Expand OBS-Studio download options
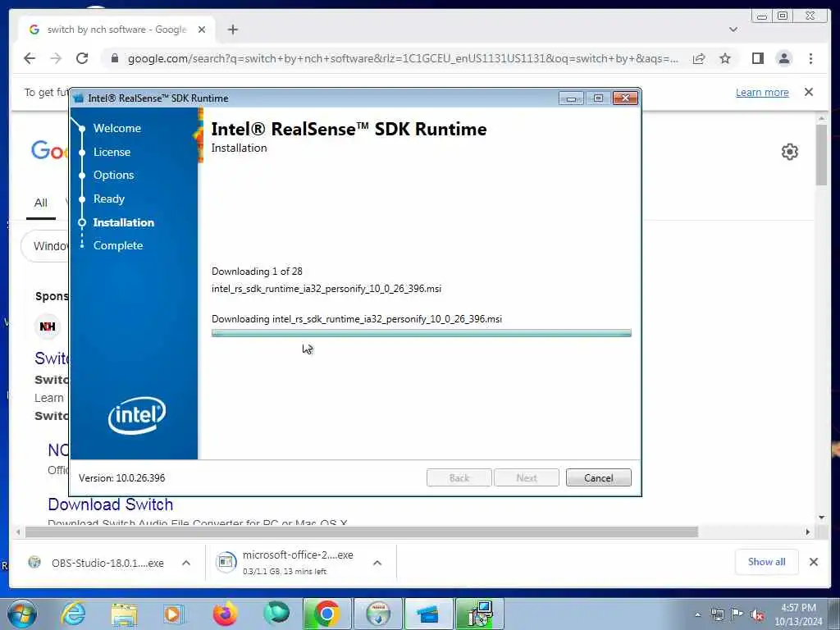The image size is (840, 630). coord(186,563)
